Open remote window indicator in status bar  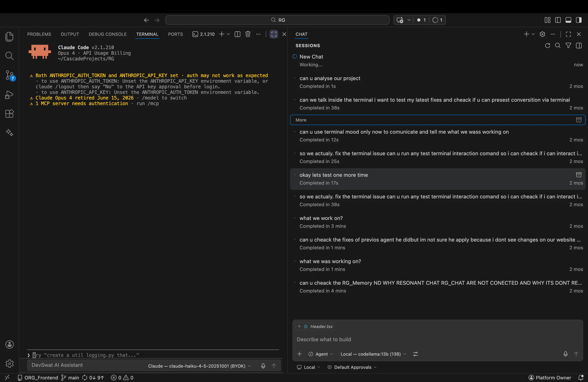[x=7, y=378]
